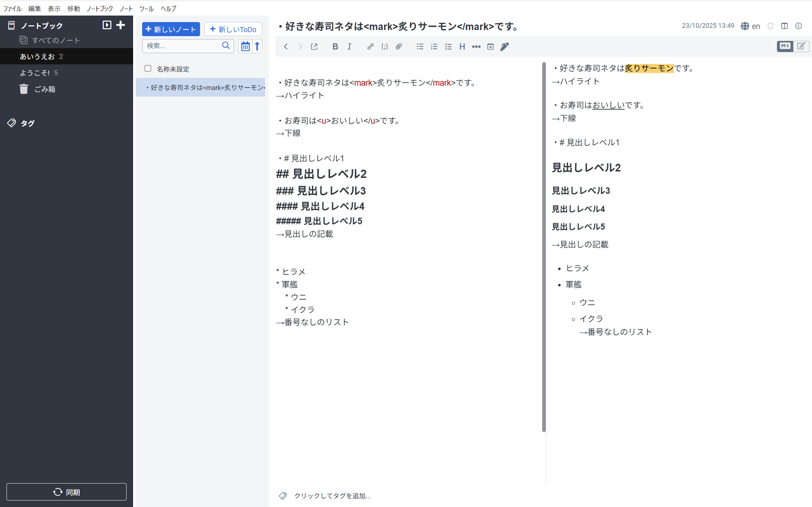
Task: Open the heading level dropdown (H icon)
Action: (x=462, y=46)
